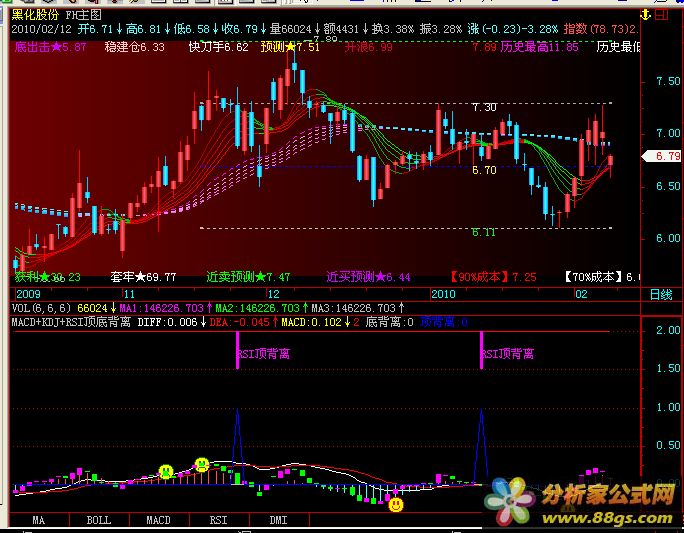Select the MACD indicator tab
684x533 pixels.
[x=158, y=520]
